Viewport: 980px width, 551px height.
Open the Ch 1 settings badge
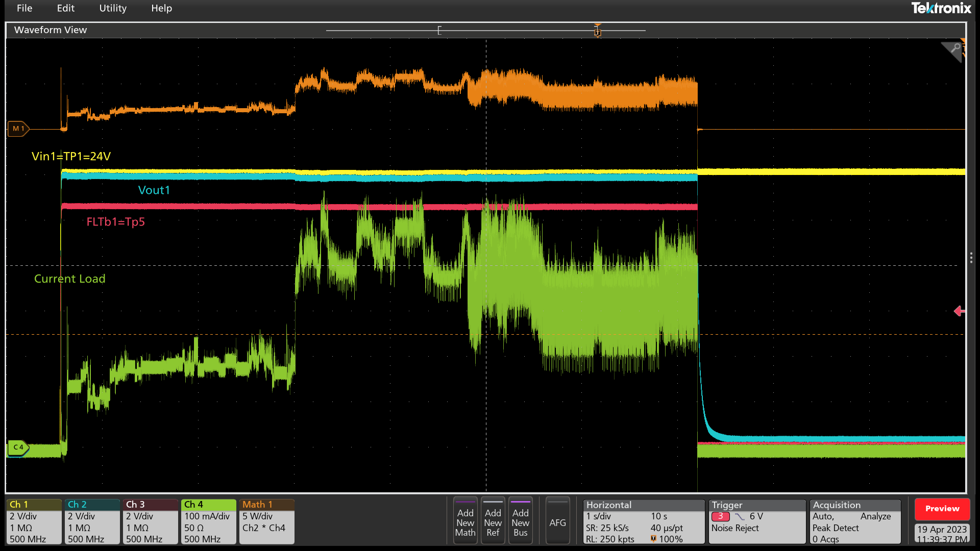[34, 522]
